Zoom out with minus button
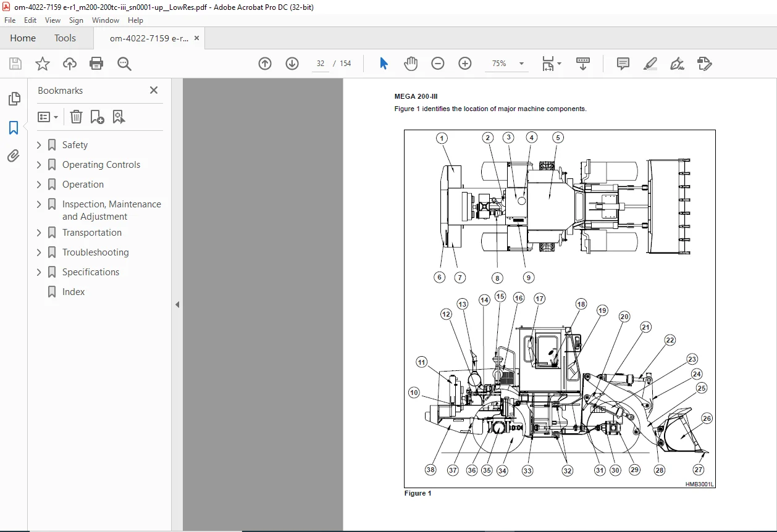Image resolution: width=777 pixels, height=532 pixels. 438,64
